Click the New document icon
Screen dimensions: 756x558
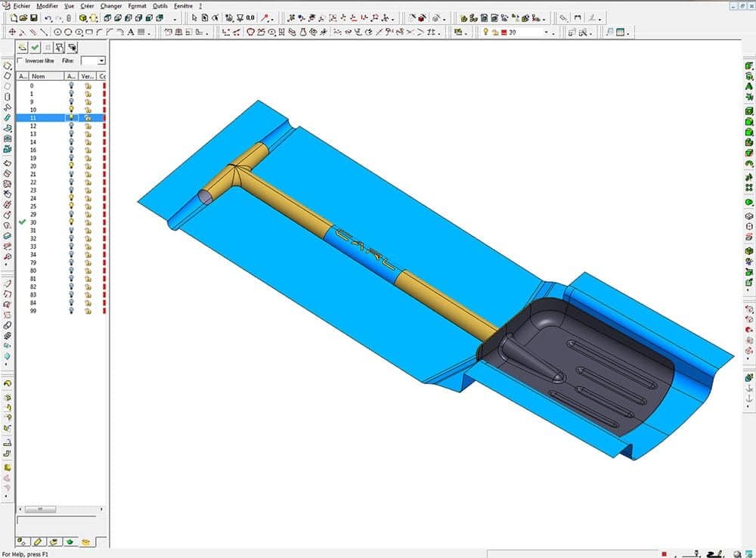tap(14, 17)
